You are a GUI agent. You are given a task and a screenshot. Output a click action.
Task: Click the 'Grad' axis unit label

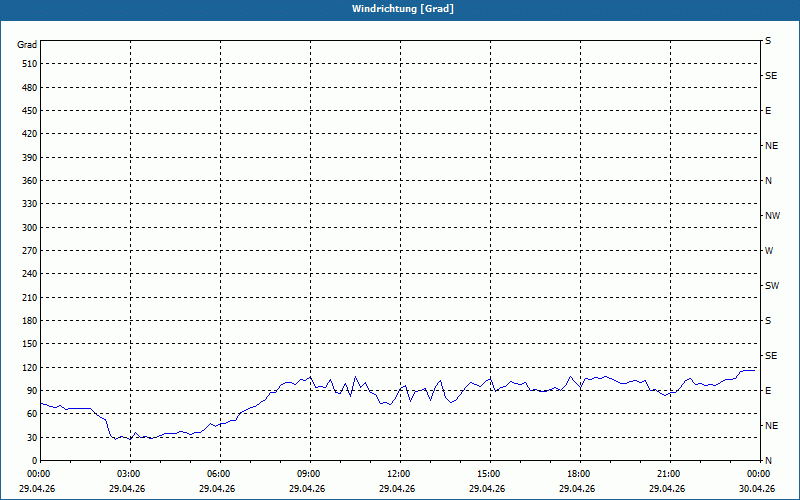pyautogui.click(x=27, y=45)
